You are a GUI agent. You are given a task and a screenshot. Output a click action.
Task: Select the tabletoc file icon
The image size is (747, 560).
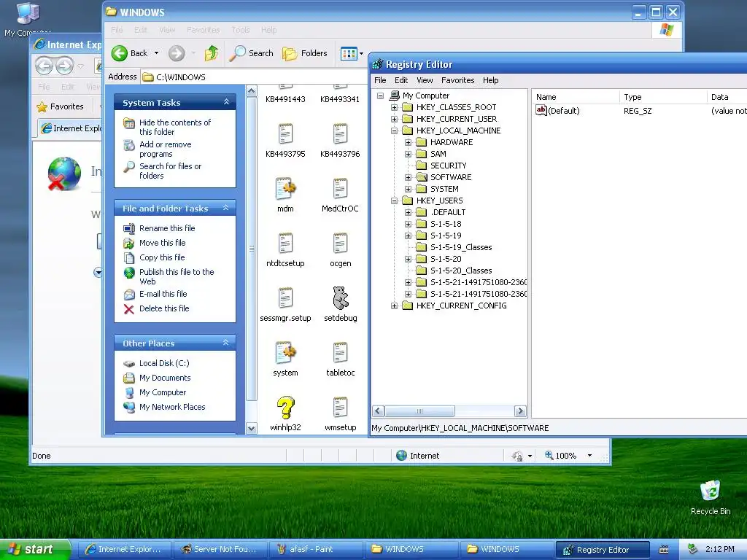coord(340,353)
